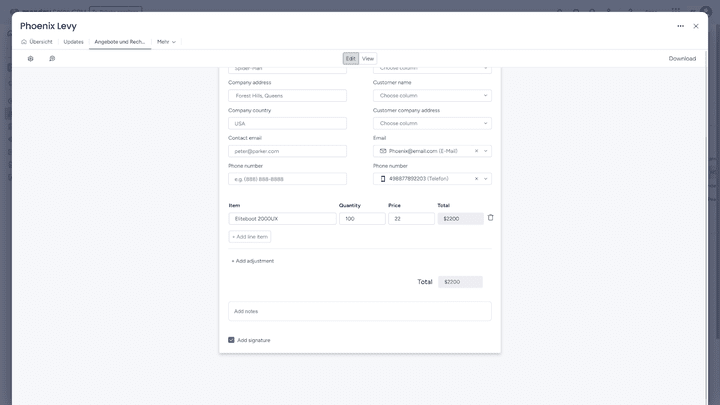Screen dimensions: 720x405
Task: Uncheck the Add signature checkbox
Action: (x=231, y=340)
